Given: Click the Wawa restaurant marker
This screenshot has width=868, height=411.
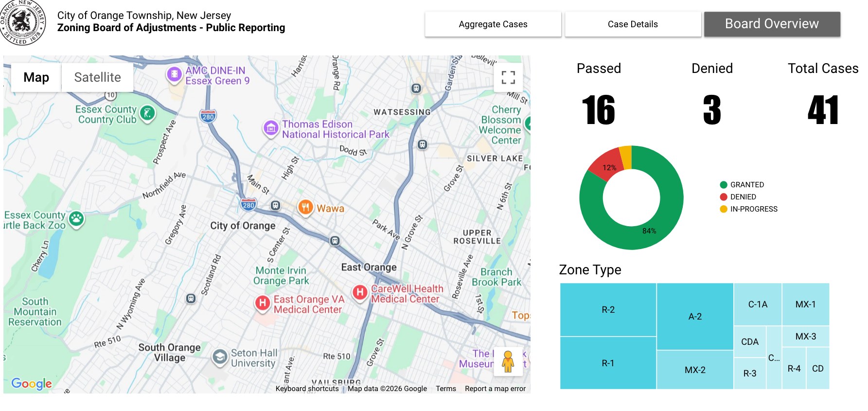Looking at the screenshot, I should click(x=305, y=208).
